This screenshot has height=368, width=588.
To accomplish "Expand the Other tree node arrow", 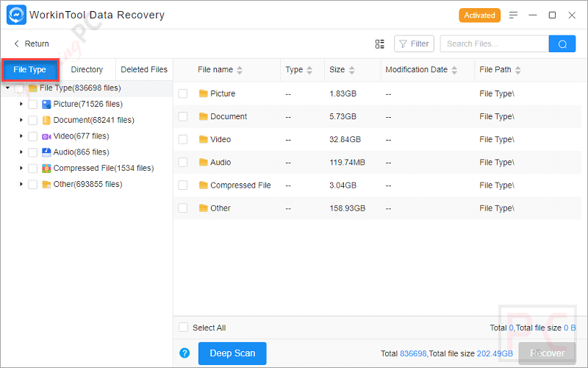I will 21,185.
